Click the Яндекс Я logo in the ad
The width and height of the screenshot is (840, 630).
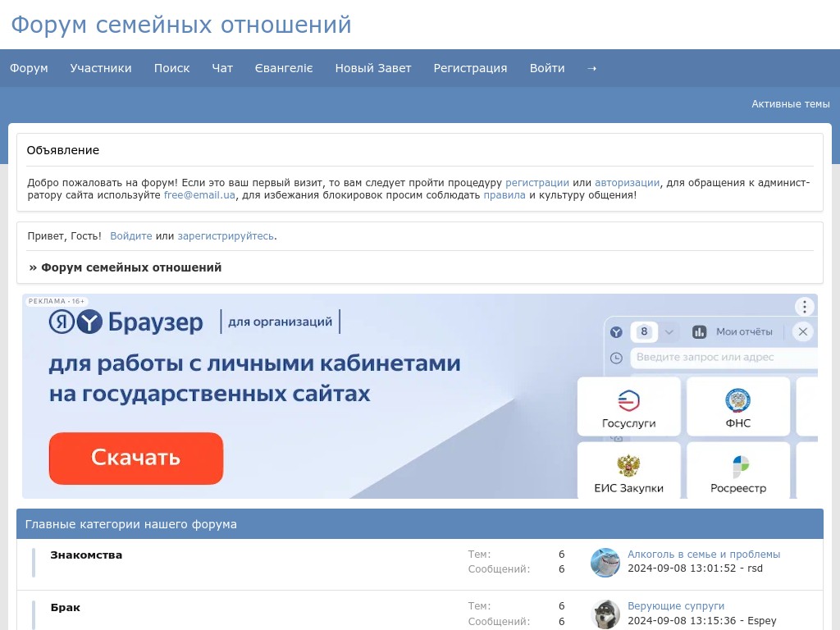pyautogui.click(x=62, y=322)
